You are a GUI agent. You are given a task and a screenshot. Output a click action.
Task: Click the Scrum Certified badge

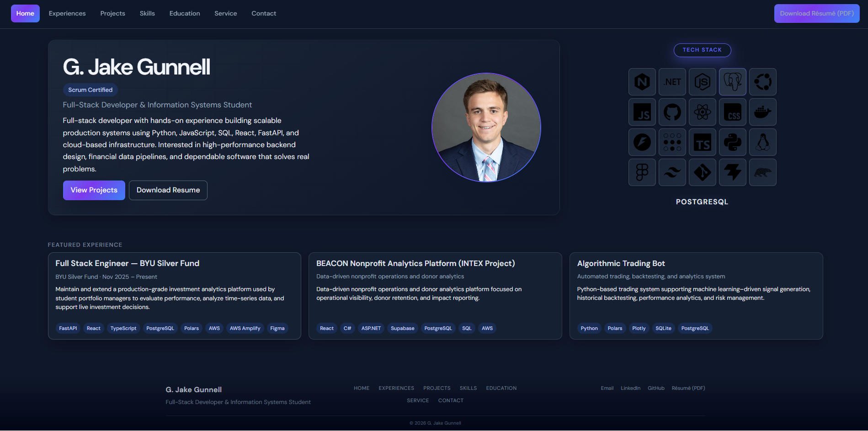coord(91,90)
